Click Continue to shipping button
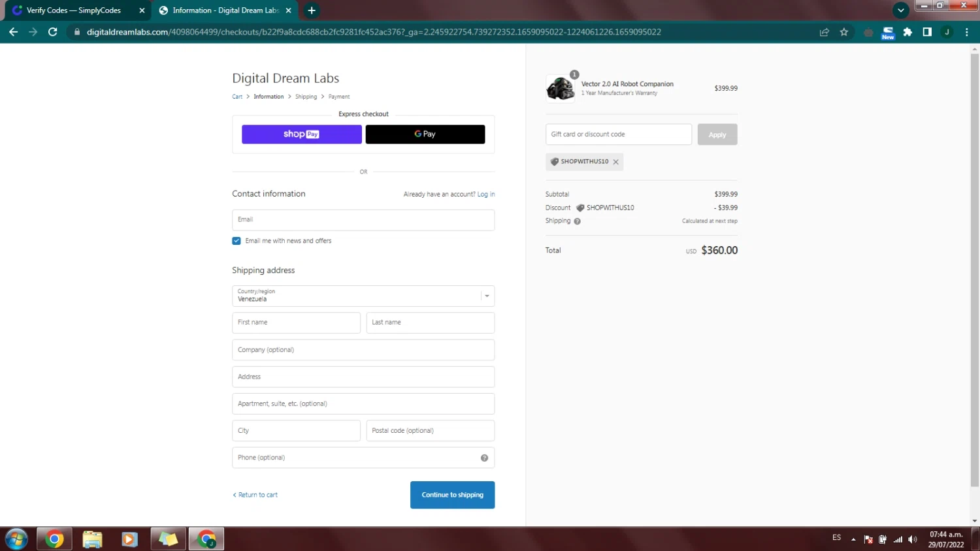This screenshot has width=980, height=551. click(x=452, y=495)
